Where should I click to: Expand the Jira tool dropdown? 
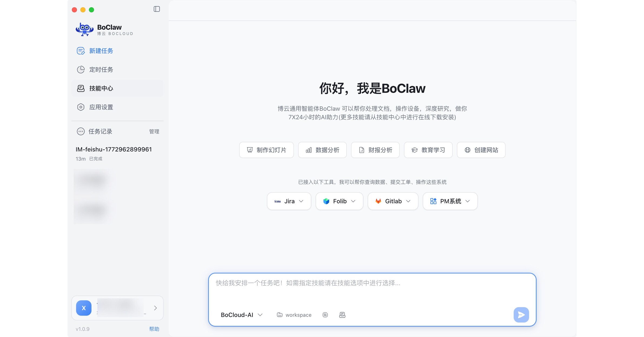(289, 201)
